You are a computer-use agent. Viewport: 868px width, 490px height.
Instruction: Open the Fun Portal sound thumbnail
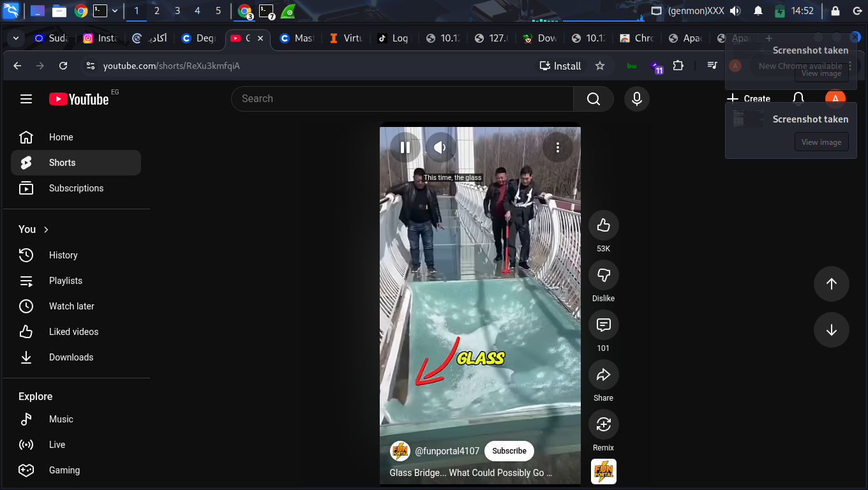tap(604, 471)
